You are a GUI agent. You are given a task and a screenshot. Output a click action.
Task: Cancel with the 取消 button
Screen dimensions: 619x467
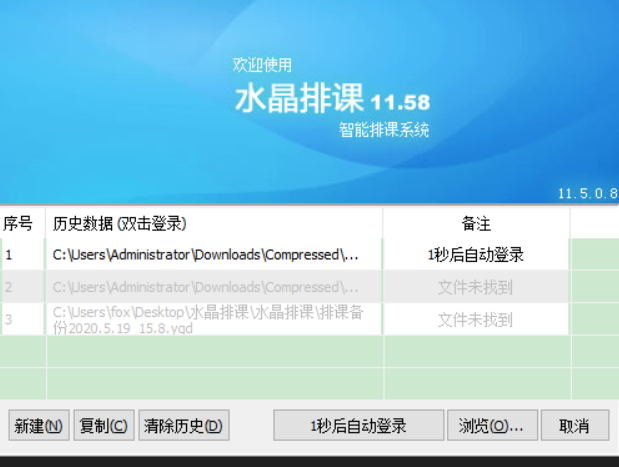[575, 425]
